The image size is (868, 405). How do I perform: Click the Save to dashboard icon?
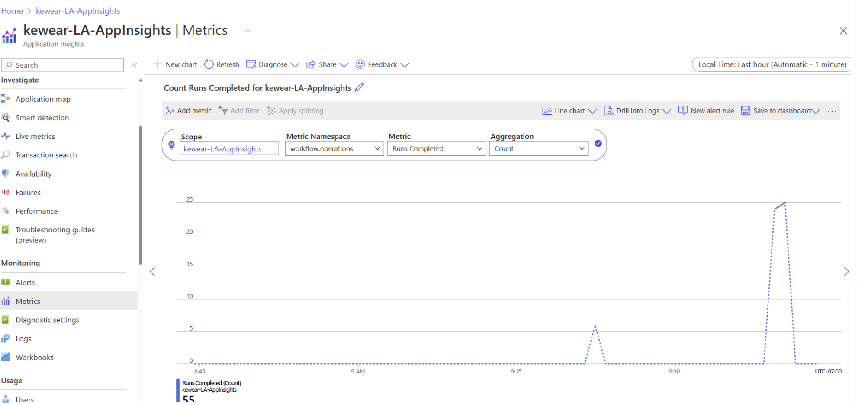click(745, 111)
